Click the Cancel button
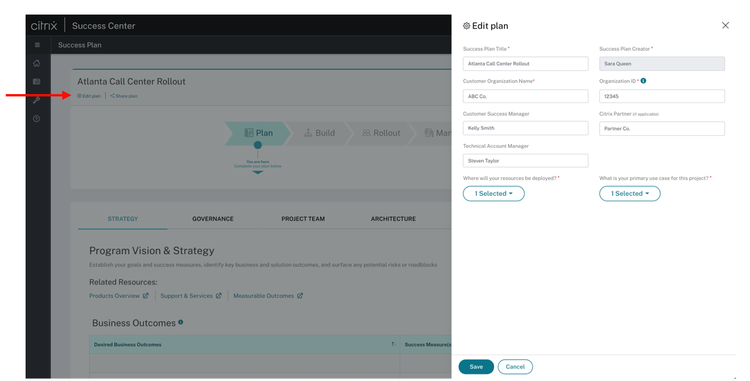 (x=515, y=367)
